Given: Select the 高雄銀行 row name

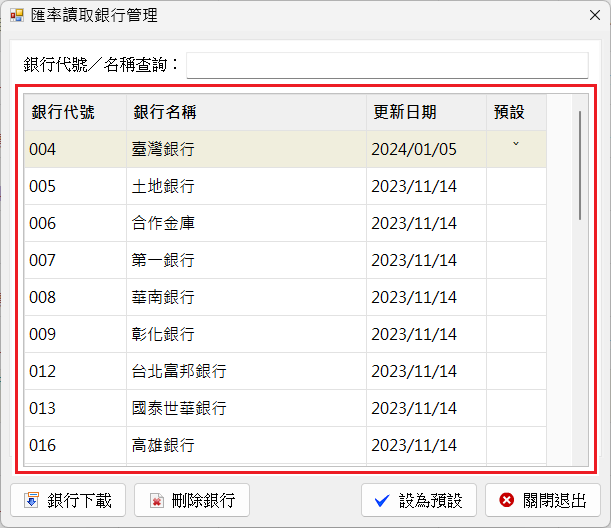Looking at the screenshot, I should tap(246, 445).
